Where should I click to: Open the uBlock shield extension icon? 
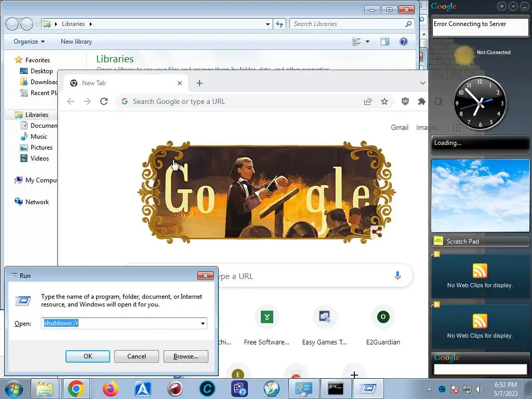pos(405,101)
